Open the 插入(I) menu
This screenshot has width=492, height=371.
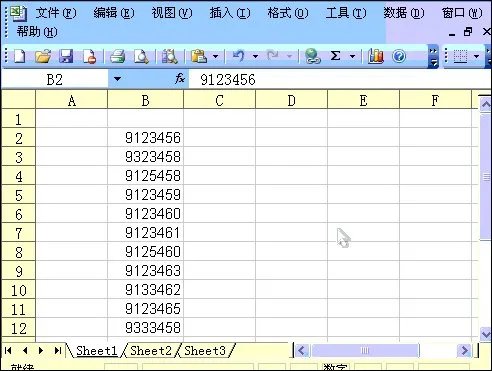coord(230,13)
